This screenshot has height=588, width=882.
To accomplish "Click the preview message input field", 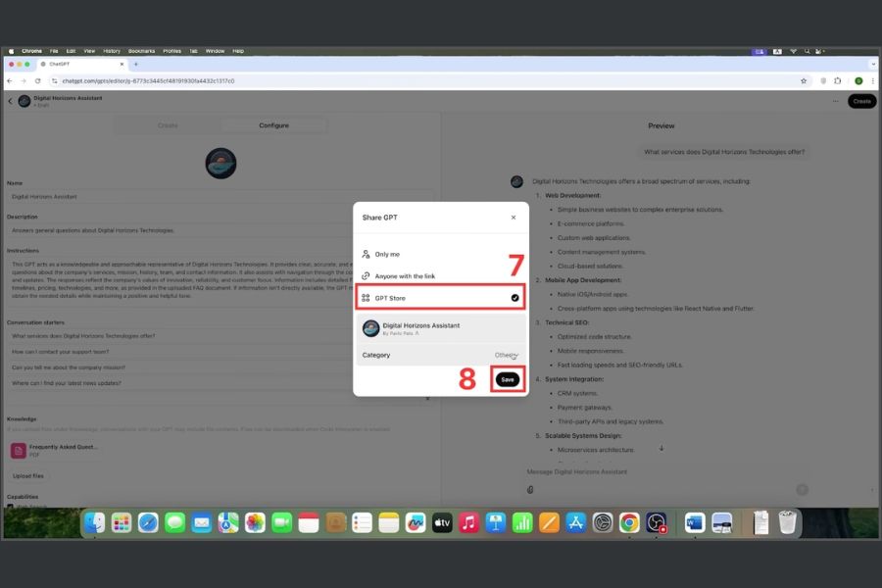I will coord(657,472).
